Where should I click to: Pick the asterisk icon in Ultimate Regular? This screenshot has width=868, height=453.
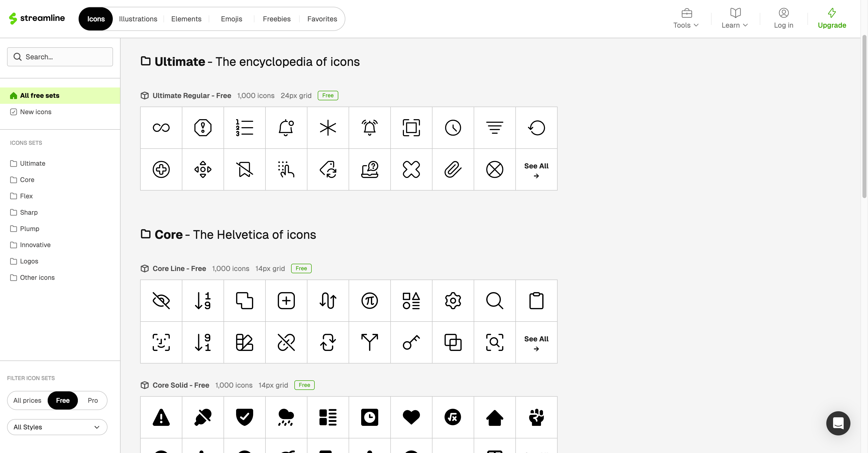328,128
